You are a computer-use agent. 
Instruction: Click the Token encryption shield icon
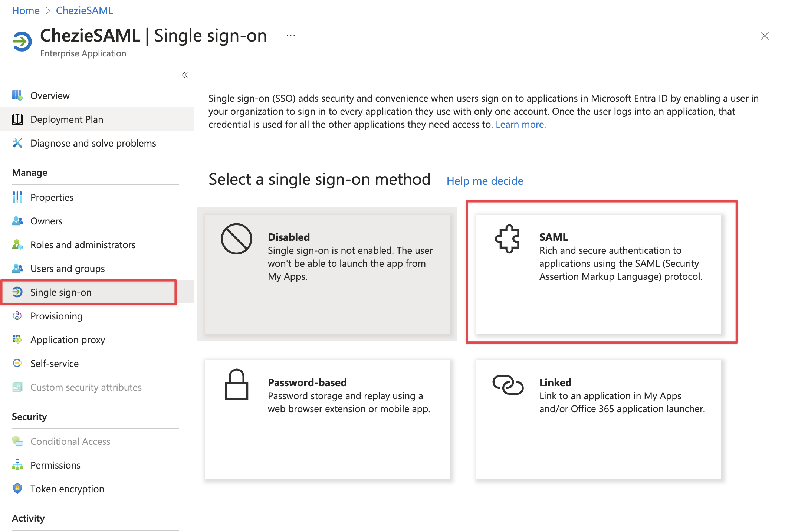pos(17,489)
